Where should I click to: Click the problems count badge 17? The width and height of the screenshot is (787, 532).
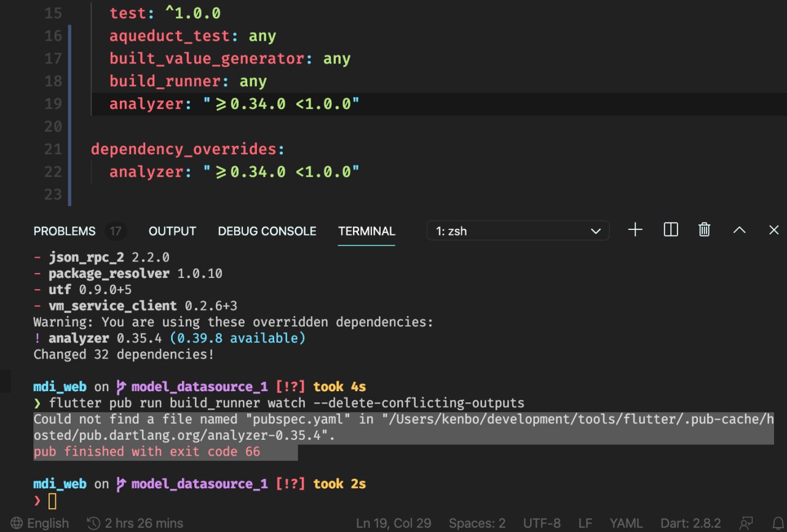click(115, 232)
